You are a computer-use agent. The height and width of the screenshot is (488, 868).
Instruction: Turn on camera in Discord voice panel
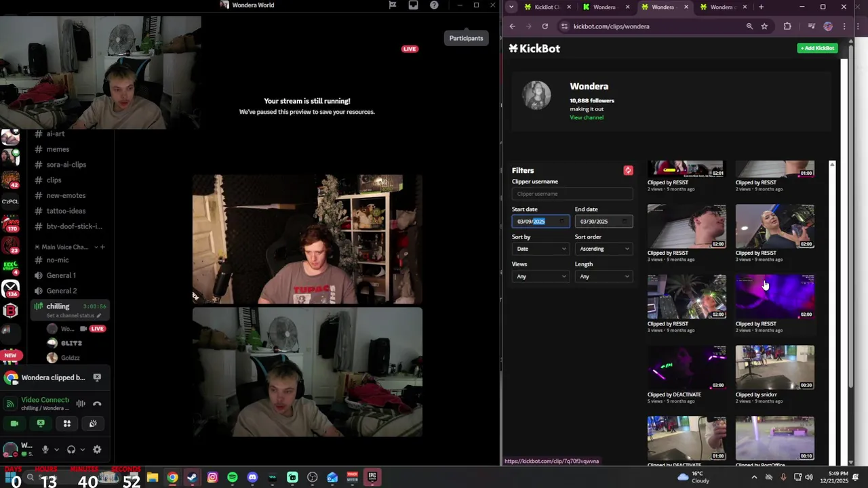pyautogui.click(x=14, y=424)
